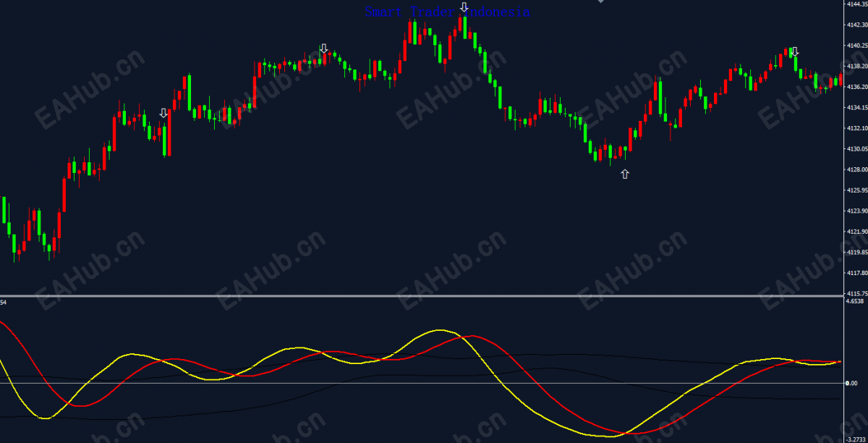Click the 4142.30 price scale label

point(856,25)
